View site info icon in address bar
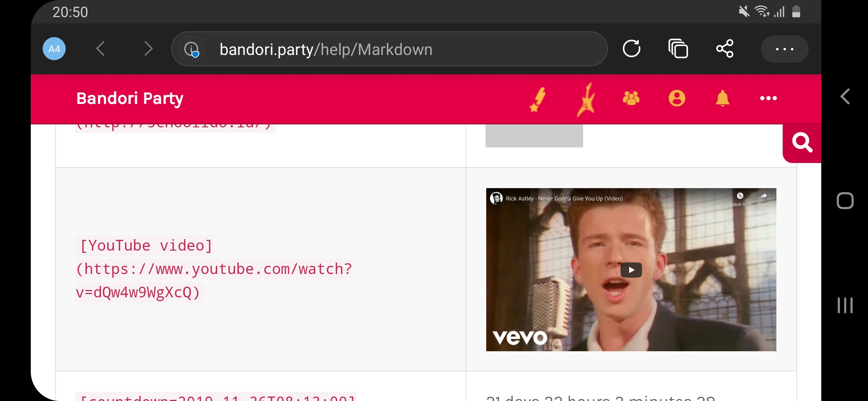The image size is (868, 401). (x=191, y=49)
